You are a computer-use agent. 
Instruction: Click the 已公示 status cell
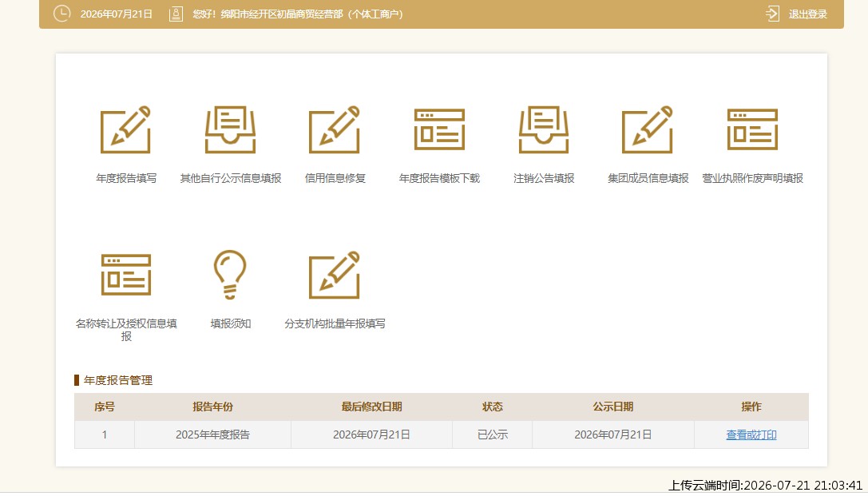492,434
